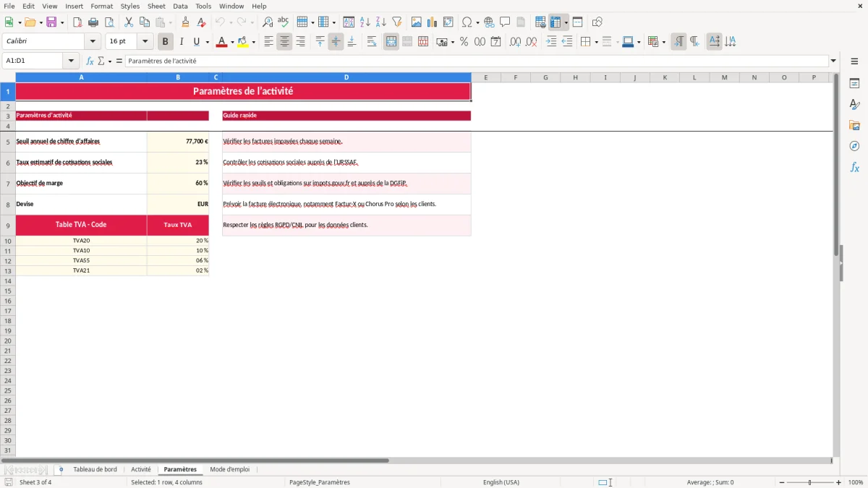Open the Format menu
This screenshot has width=868, height=488.
pos(102,6)
